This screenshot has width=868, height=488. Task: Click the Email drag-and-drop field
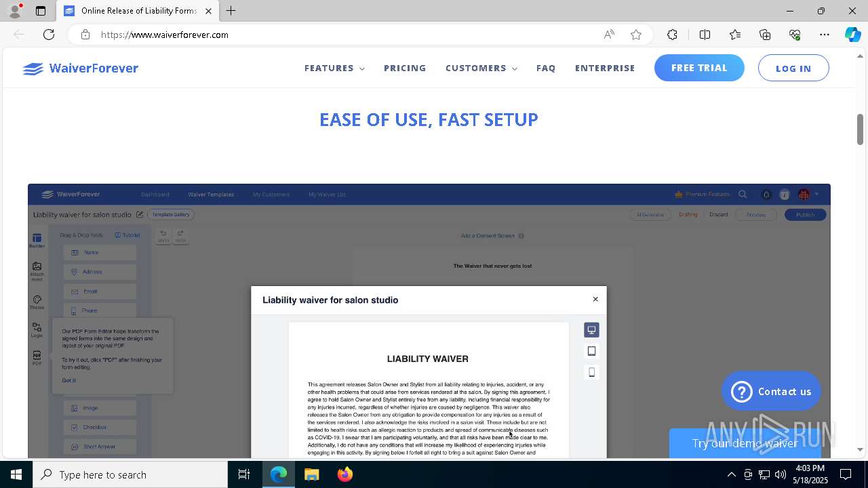(100, 291)
